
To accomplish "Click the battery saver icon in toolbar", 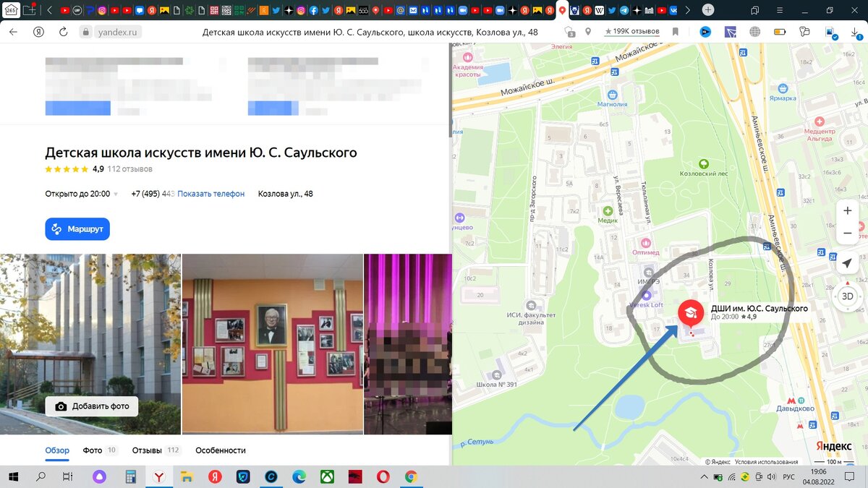I will [780, 32].
